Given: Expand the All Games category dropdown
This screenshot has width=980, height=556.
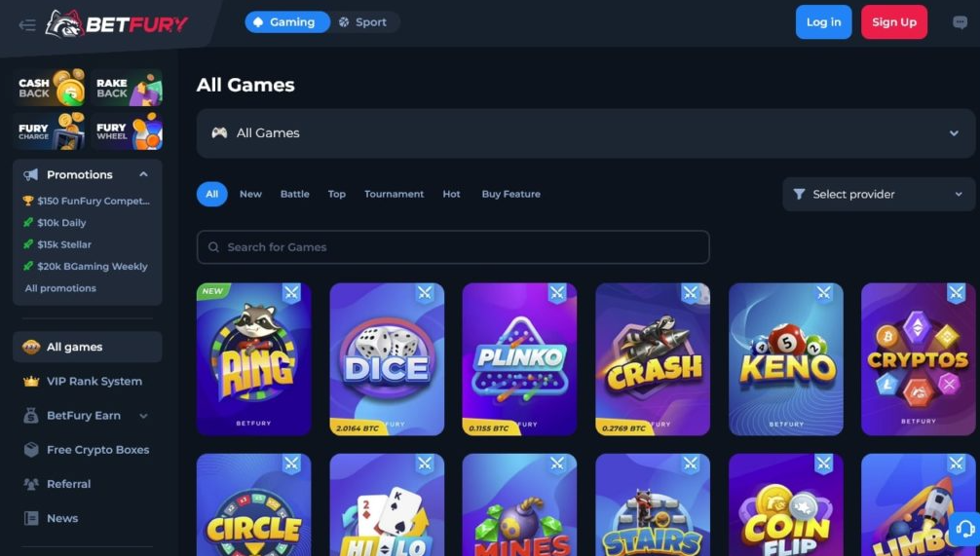Looking at the screenshot, I should (585, 133).
